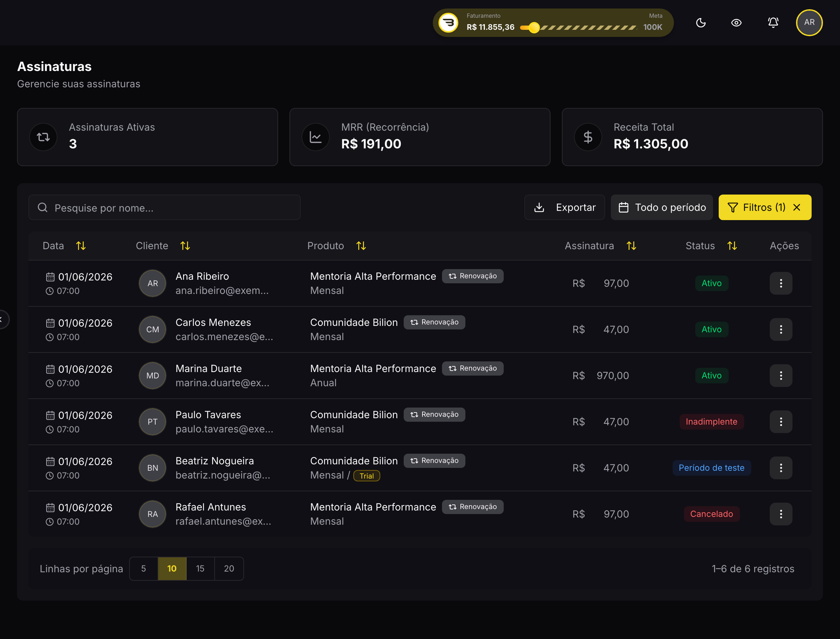Expand the collapsed sidebar arrow handle
The width and height of the screenshot is (840, 639).
tap(2, 319)
